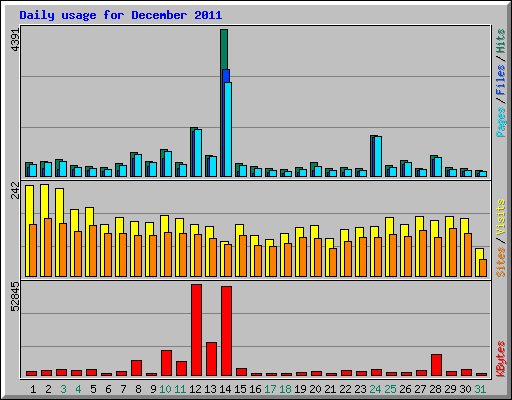Click the red KBytes bar for day 10
The height and width of the screenshot is (400, 512).
pos(167,363)
